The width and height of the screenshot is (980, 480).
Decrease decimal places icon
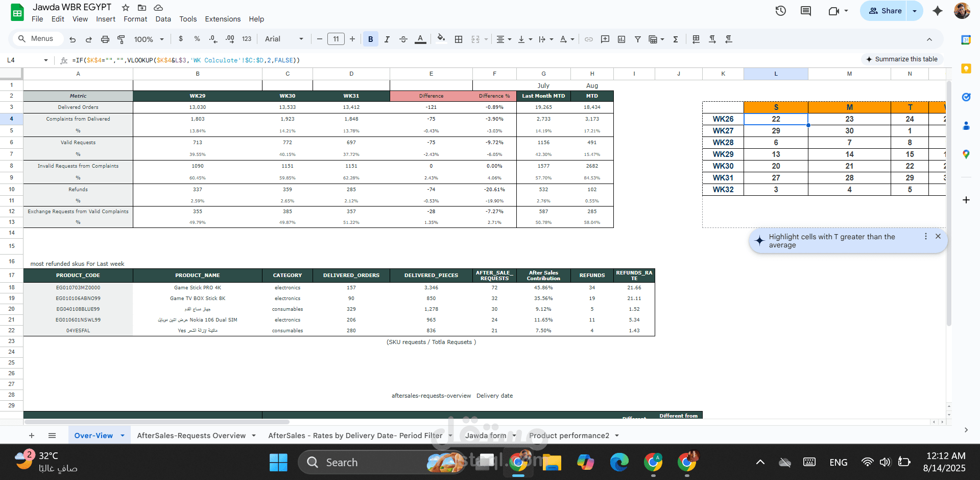[213, 39]
